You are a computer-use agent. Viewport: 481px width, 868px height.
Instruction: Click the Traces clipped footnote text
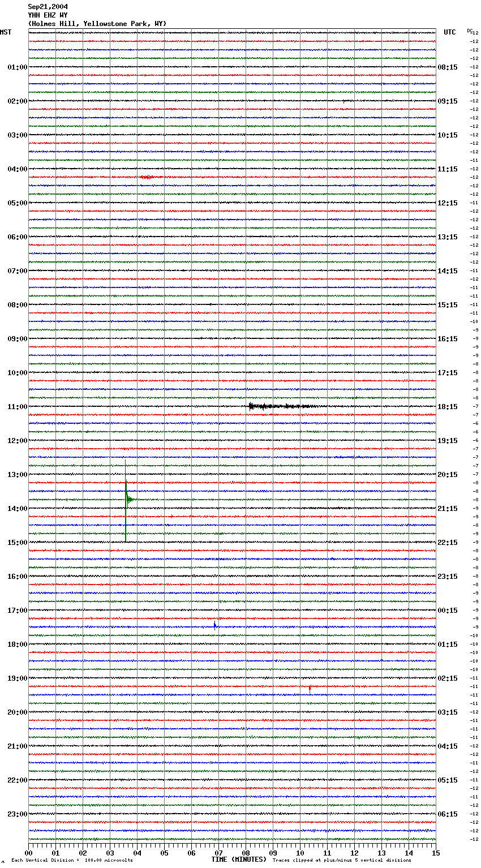pos(342,860)
